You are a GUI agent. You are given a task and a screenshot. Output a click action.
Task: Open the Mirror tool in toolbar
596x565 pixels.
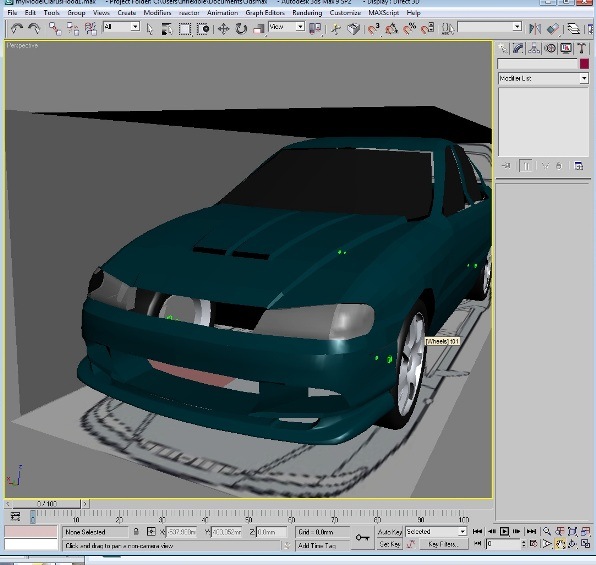(x=534, y=29)
